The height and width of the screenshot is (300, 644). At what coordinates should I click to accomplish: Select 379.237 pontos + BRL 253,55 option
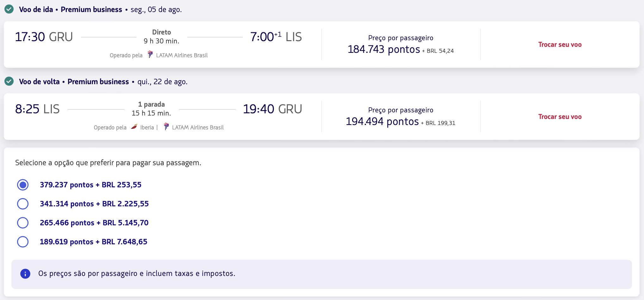click(x=23, y=185)
